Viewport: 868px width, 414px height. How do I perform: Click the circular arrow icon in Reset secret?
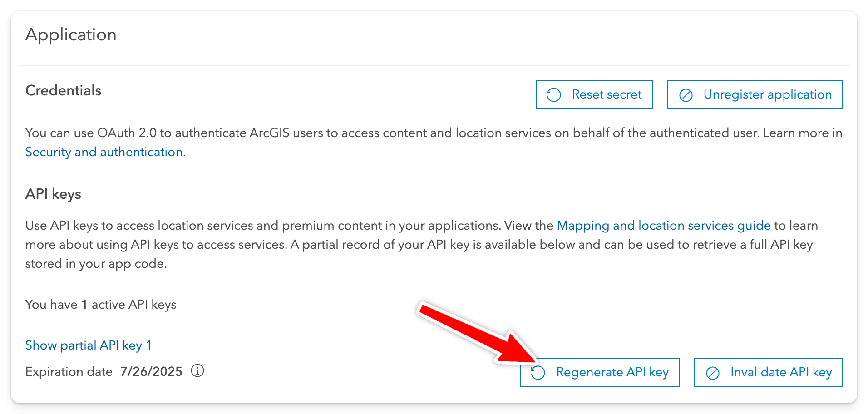[x=553, y=95]
